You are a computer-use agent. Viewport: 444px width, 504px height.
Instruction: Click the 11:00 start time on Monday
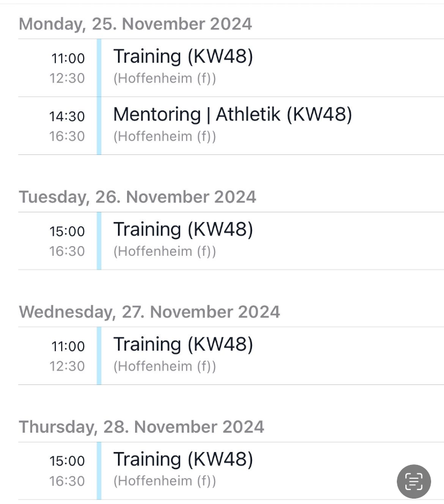[68, 58]
